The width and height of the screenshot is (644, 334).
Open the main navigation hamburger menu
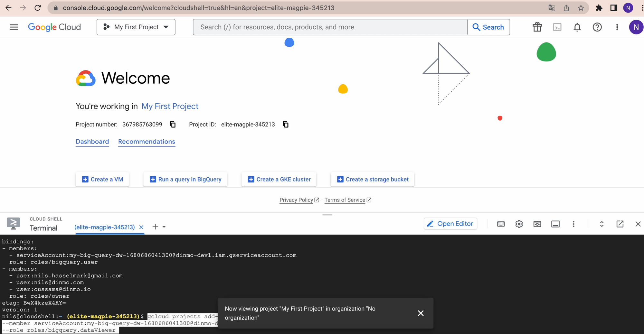[x=14, y=27]
